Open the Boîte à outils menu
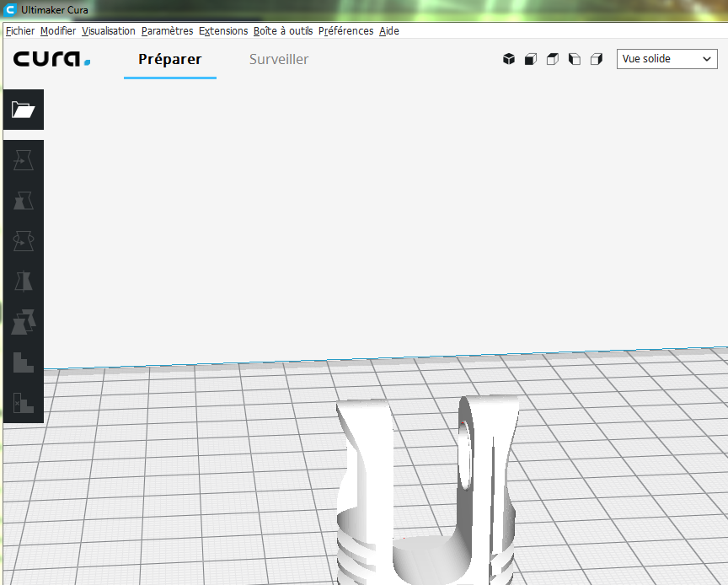The width and height of the screenshot is (728, 585). click(x=283, y=31)
